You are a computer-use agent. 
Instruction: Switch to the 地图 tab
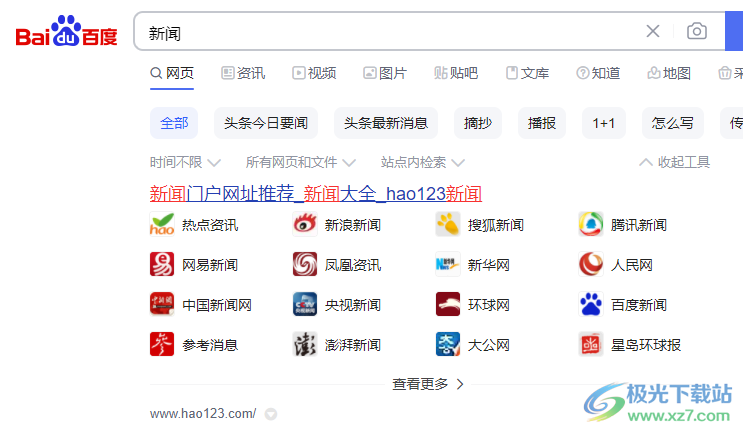(669, 73)
